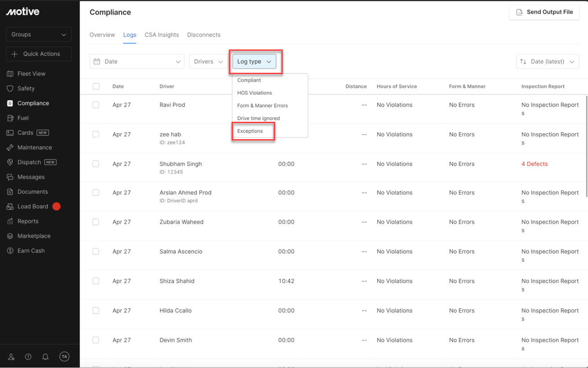Image resolution: width=588 pixels, height=368 pixels.
Task: Open admin settings icon at sidebar bottom
Action: (x=11, y=357)
